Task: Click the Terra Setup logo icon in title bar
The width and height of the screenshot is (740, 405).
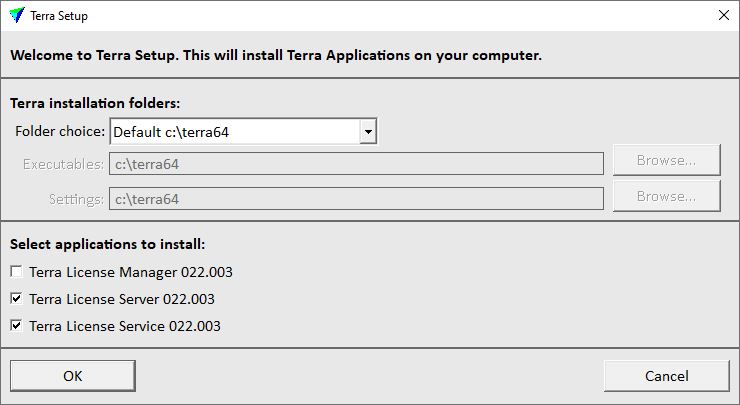Action: (x=17, y=15)
